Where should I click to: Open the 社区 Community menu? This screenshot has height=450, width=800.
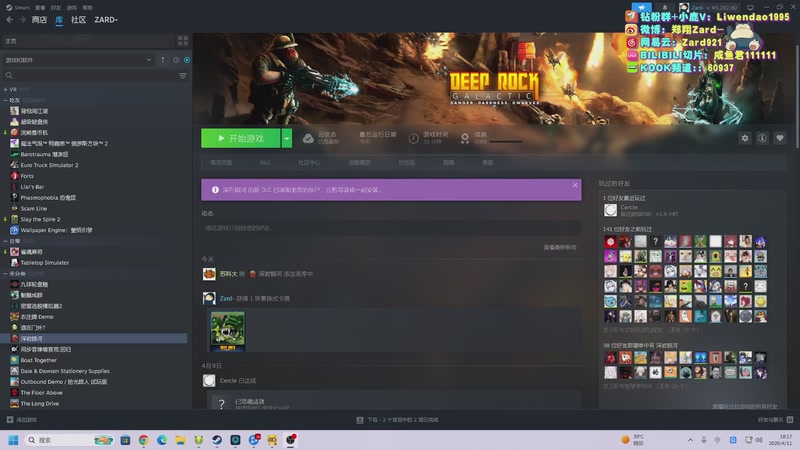tap(78, 19)
